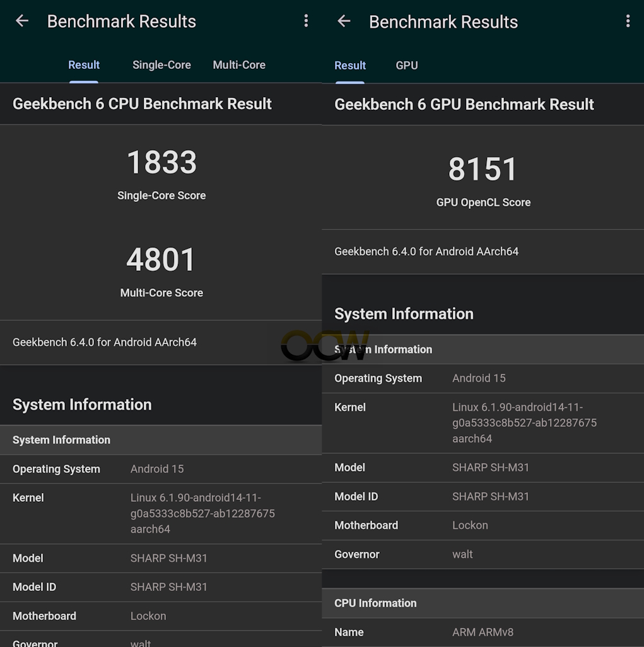Viewport: 644px width, 647px height.
Task: Open overflow menu on GPU results screen
Action: (x=628, y=21)
